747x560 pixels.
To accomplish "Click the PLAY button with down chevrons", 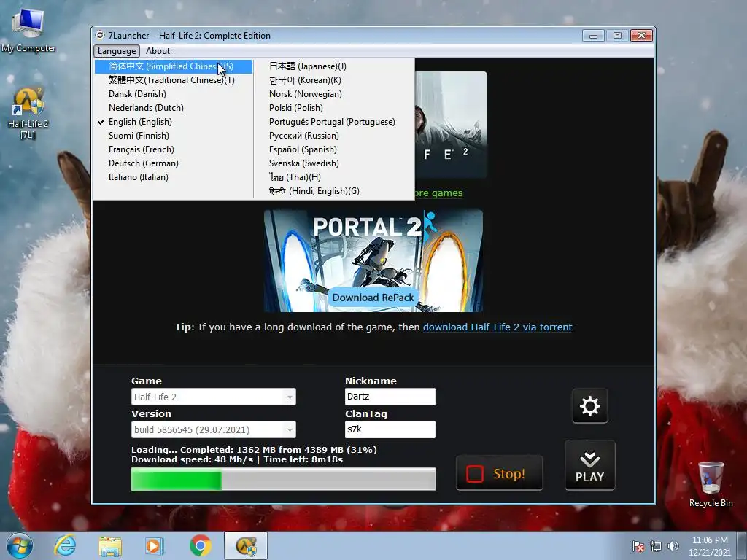I will coord(589,465).
